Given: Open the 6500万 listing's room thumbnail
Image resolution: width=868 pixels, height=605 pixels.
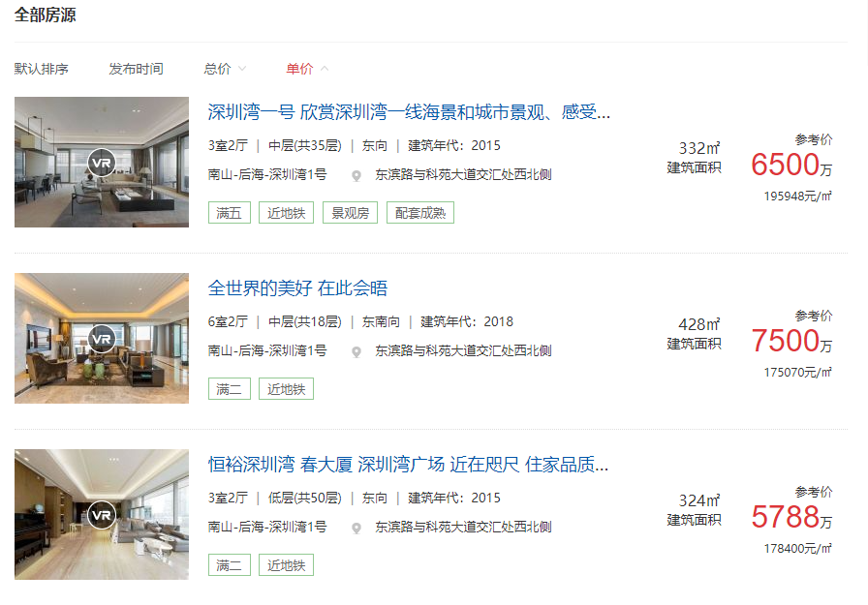Looking at the screenshot, I should (x=102, y=162).
